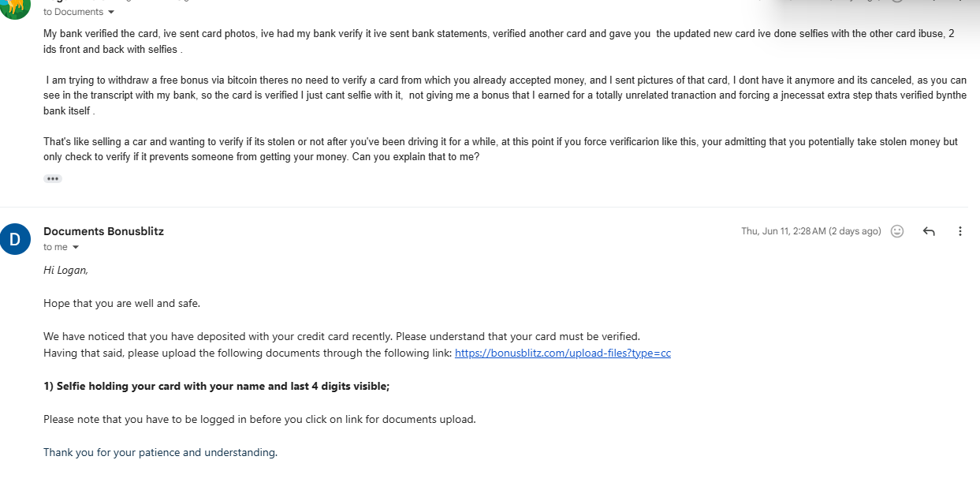Open the three-dot More options menu
Viewport: 980px width, 490px height.
[x=960, y=231]
